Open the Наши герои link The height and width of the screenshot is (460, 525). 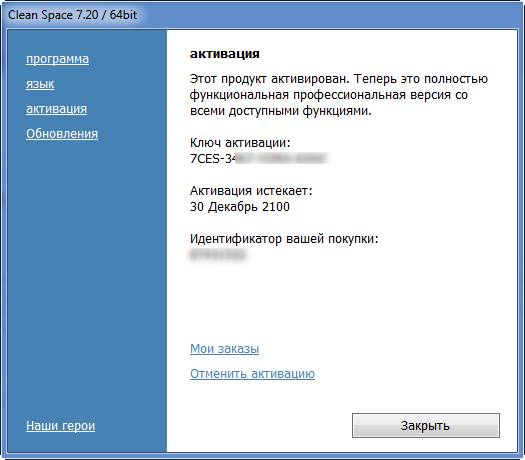pos(60,426)
